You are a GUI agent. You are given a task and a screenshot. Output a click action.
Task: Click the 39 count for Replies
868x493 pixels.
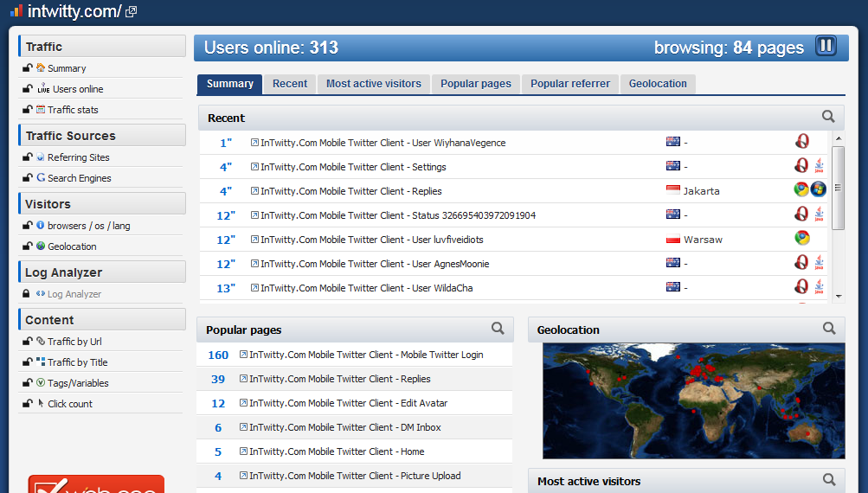[x=218, y=379]
